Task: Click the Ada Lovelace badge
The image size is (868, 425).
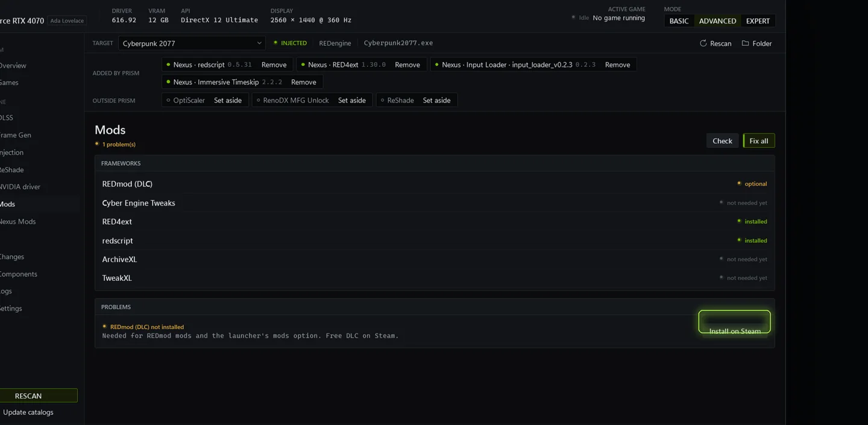Action: pos(67,20)
